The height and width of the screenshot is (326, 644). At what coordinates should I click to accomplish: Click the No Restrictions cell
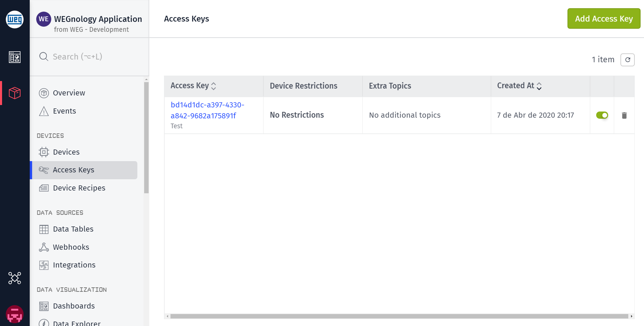click(297, 115)
